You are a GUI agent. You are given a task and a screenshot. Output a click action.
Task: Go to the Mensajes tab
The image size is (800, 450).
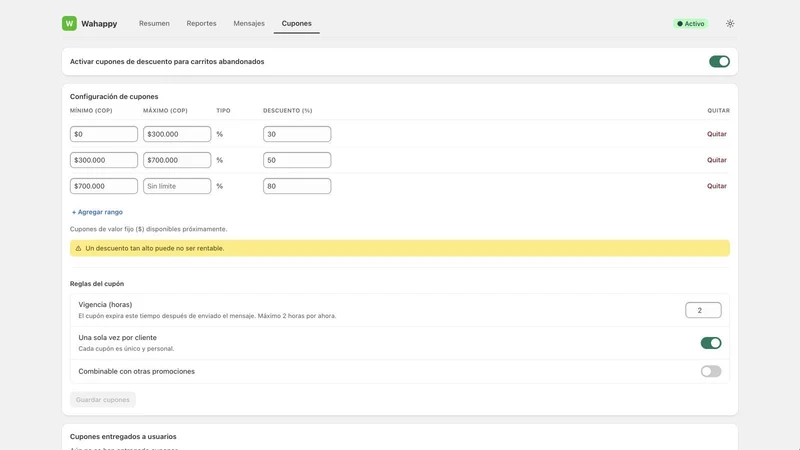[x=249, y=23]
